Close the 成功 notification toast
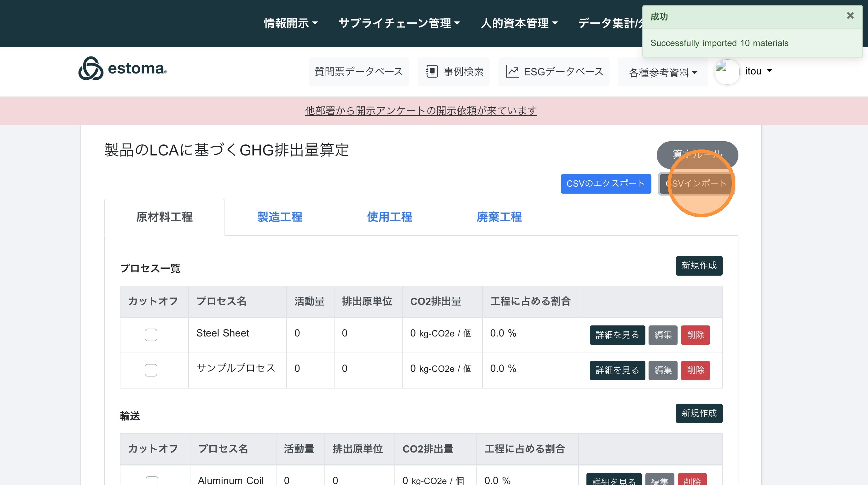Screen dimensions: 868x485 click(x=850, y=15)
